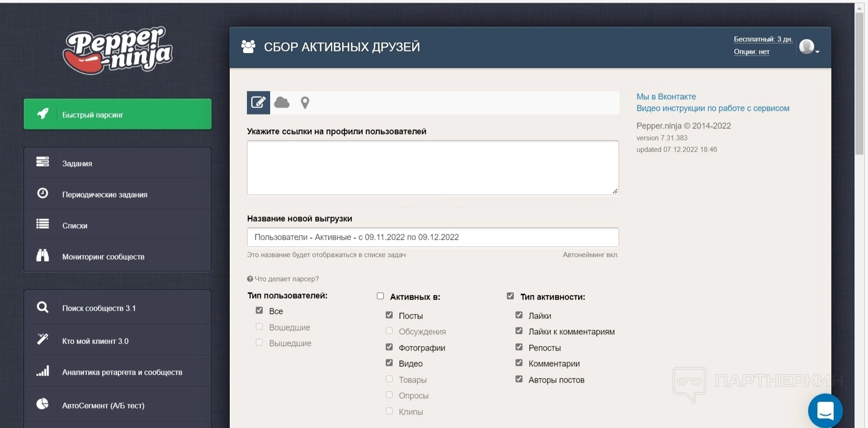Uncheck the Лайки к комментариям checkbox
The image size is (868, 428).
519,331
